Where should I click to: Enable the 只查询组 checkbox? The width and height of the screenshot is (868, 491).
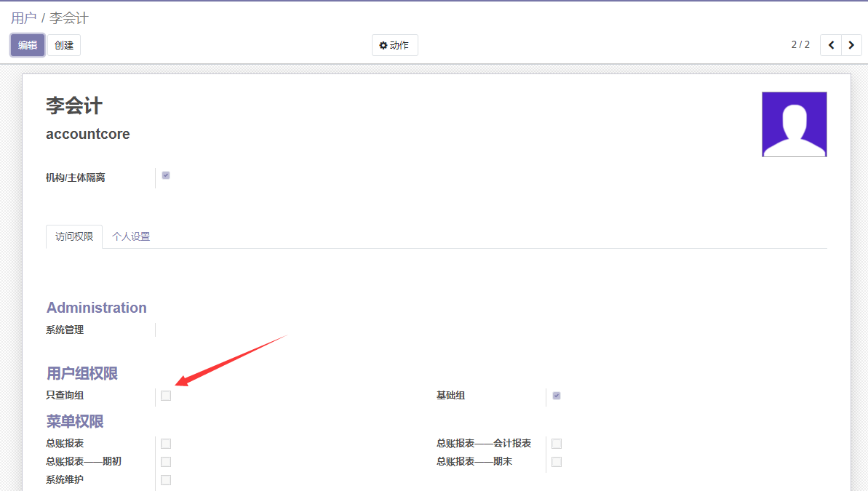point(166,396)
